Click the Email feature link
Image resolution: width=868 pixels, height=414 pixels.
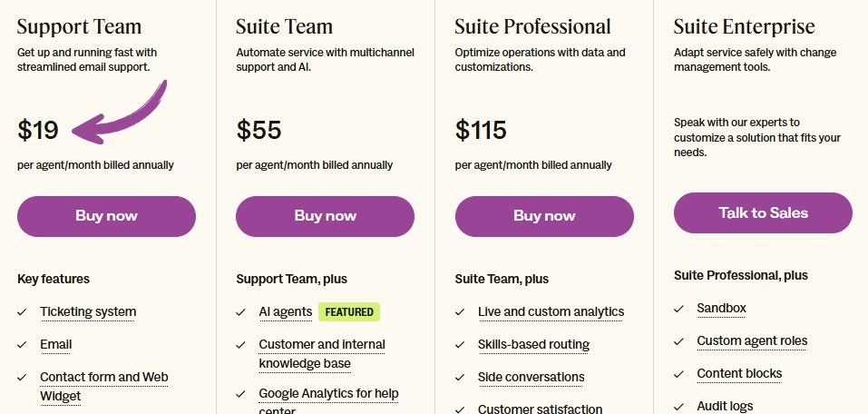[x=56, y=344]
